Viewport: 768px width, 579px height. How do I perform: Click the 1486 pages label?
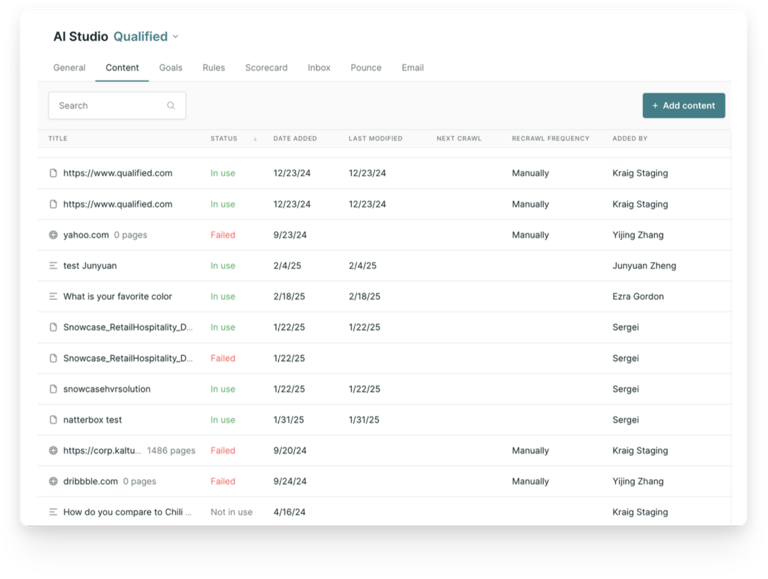pos(171,450)
